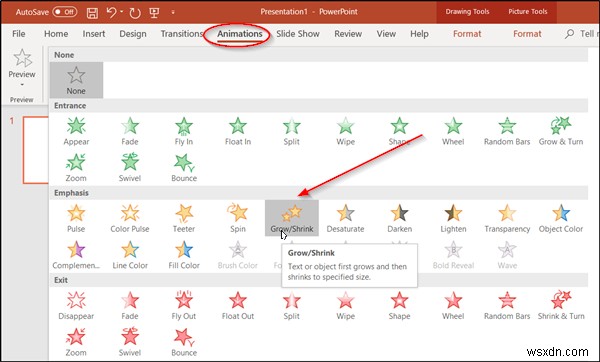This screenshot has height=362, width=600.
Task: Select slide 1 thumbnail
Action: (x=35, y=150)
